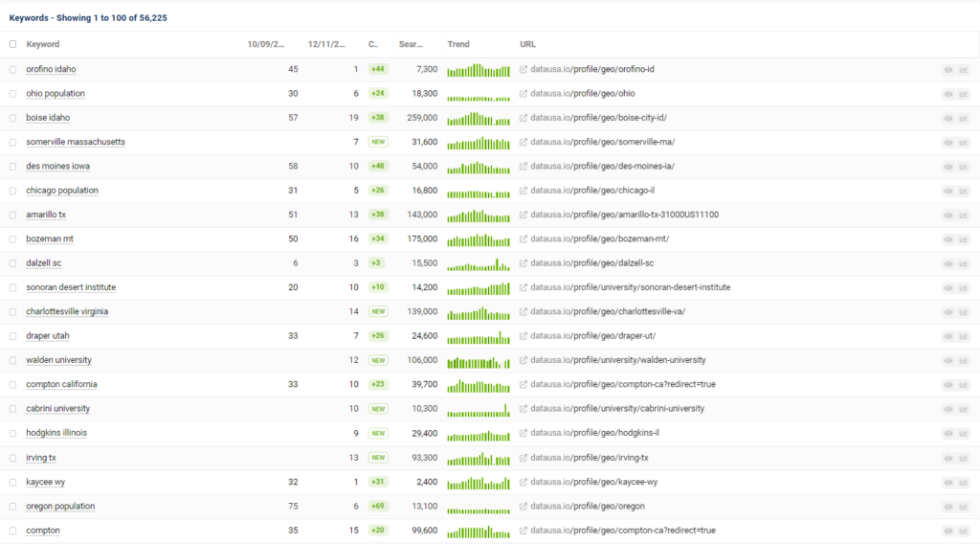Check the box next to amarillo tx
Image resolution: width=980 pixels, height=544 pixels.
click(13, 215)
